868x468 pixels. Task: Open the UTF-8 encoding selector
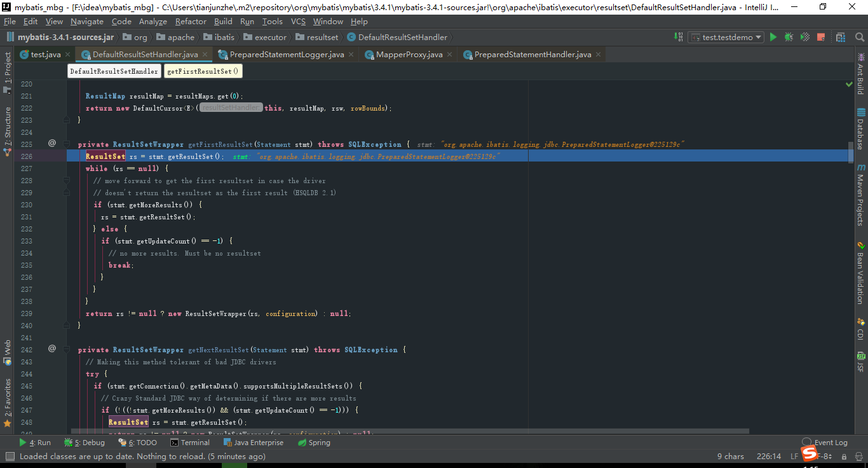coord(822,457)
